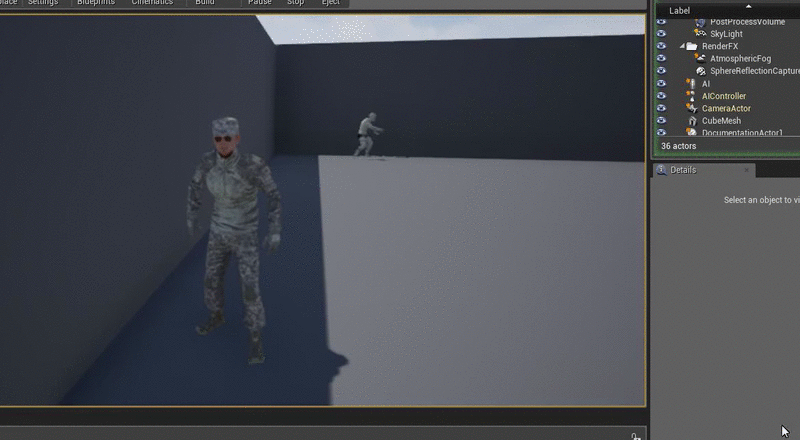
Task: Select CameraActor in the outliner
Action: pyautogui.click(x=726, y=108)
